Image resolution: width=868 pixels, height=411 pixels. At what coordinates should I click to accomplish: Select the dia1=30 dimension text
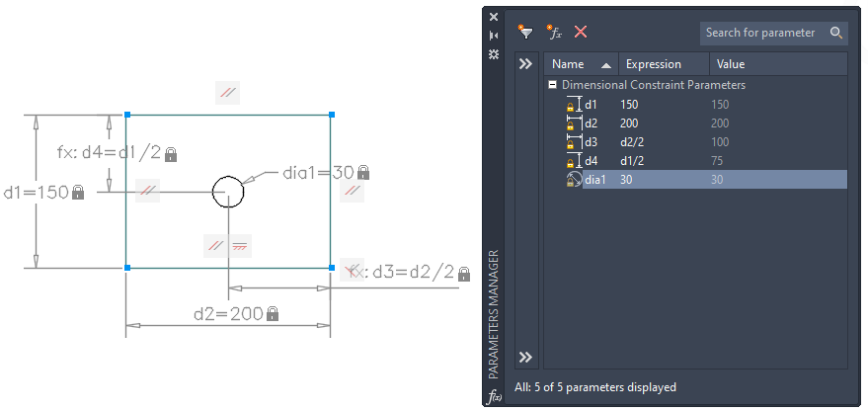318,173
